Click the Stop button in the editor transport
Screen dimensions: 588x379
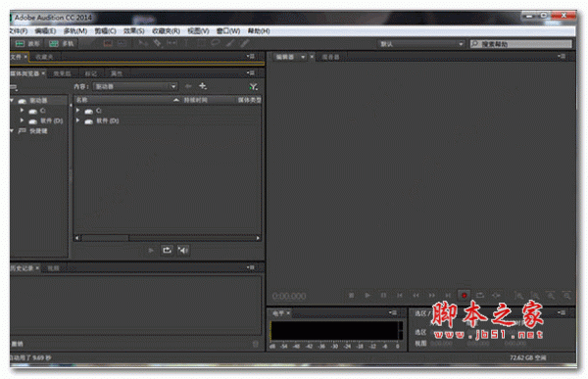click(x=352, y=296)
